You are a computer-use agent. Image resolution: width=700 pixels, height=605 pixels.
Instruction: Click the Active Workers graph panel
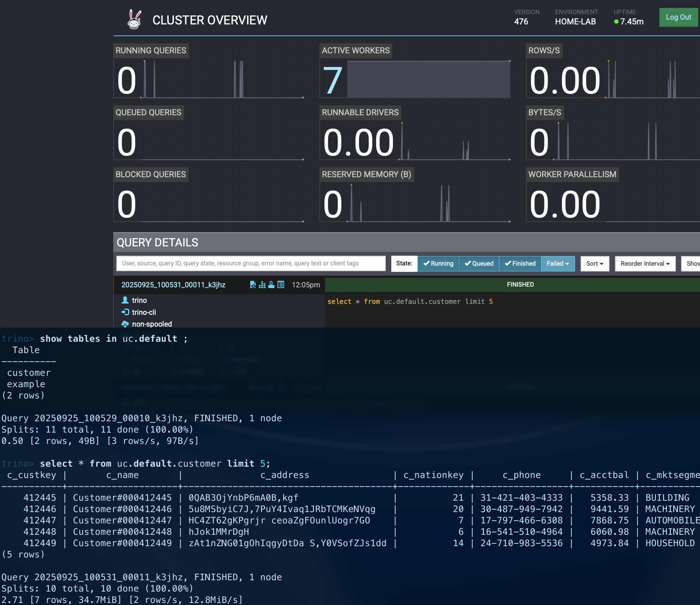click(415, 71)
